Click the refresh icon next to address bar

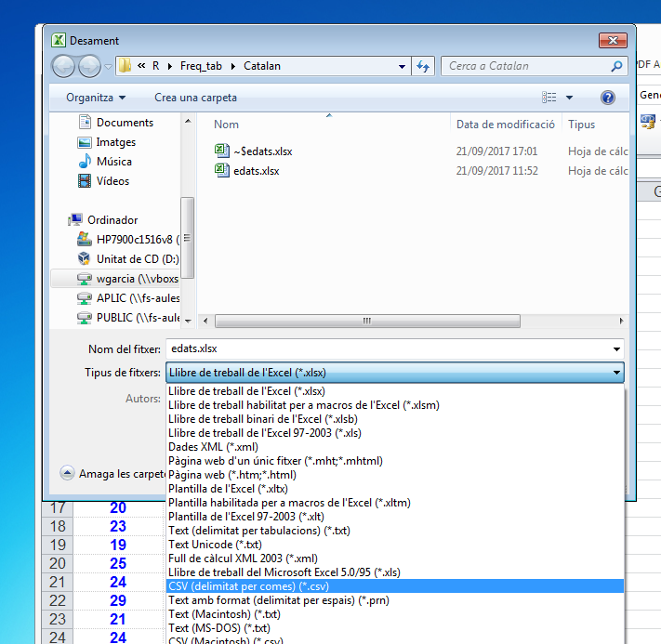pos(423,66)
